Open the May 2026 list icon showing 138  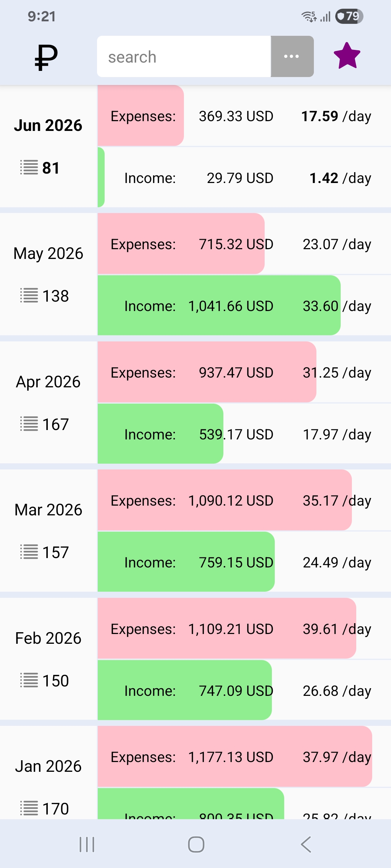click(29, 296)
